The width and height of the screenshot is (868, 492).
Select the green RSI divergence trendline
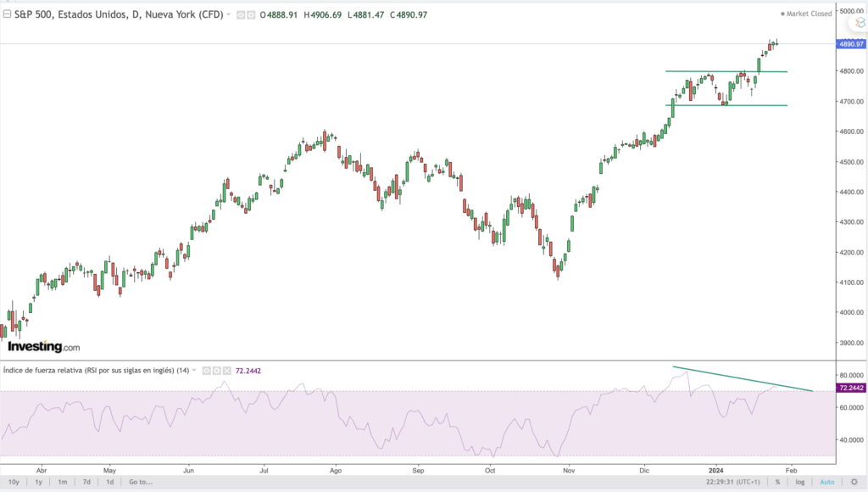[746, 379]
